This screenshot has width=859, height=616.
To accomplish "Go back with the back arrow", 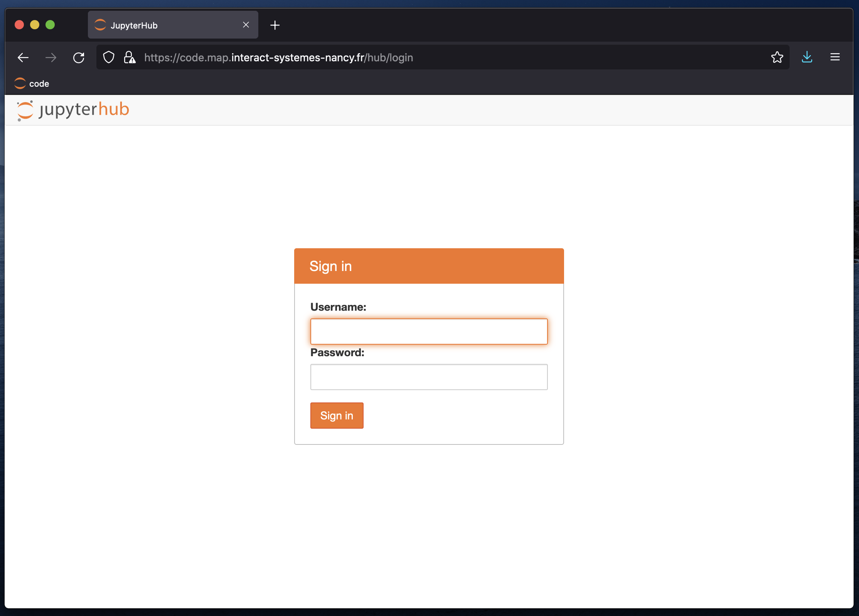I will tap(23, 58).
